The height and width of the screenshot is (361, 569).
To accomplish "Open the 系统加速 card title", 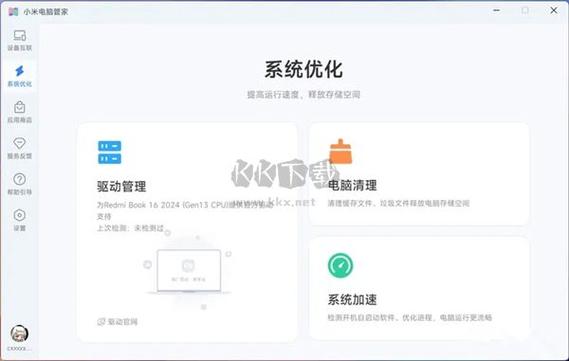I will [x=352, y=300].
